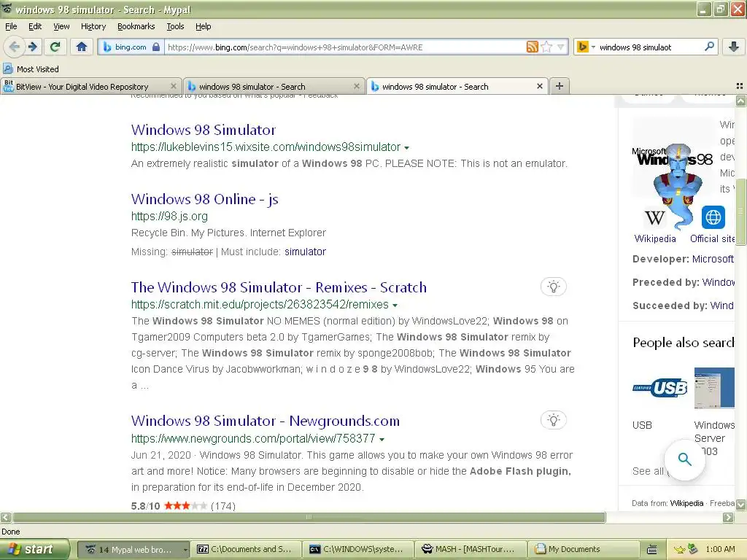The image size is (747, 560).
Task: Open the Windows Start menu
Action: tap(34, 549)
